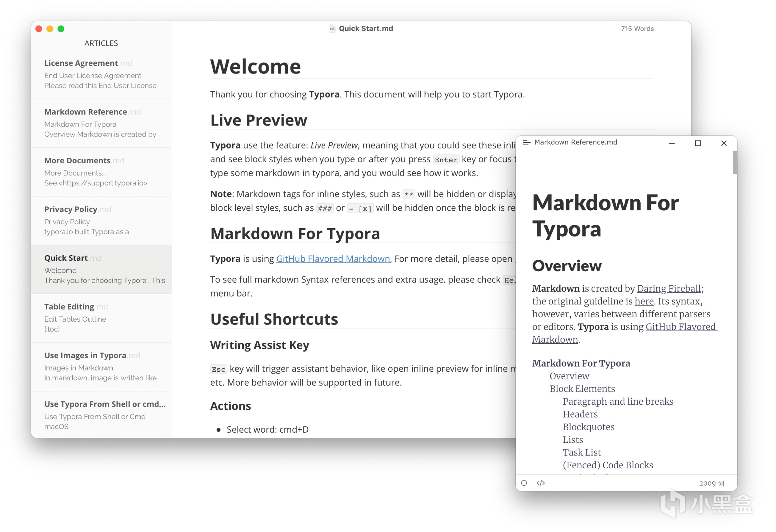Click the green fullscreen traffic light button
Screen dimensions: 776x532
pyautogui.click(x=61, y=29)
